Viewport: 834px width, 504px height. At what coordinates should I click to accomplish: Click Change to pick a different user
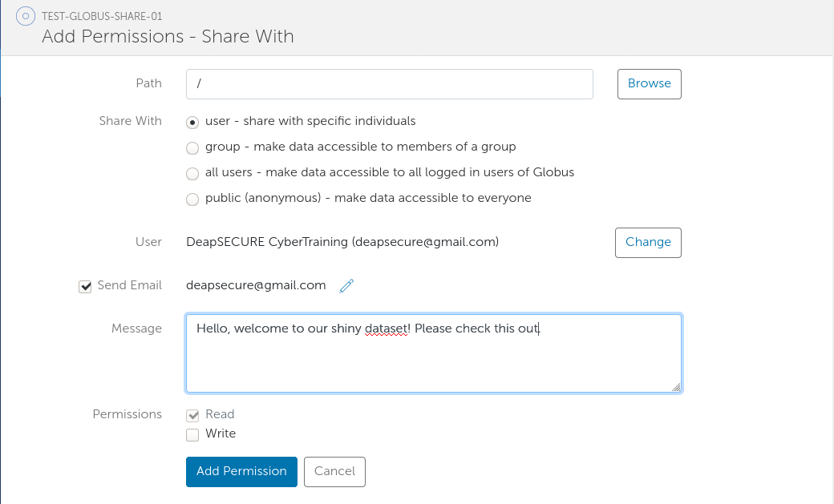(x=648, y=241)
